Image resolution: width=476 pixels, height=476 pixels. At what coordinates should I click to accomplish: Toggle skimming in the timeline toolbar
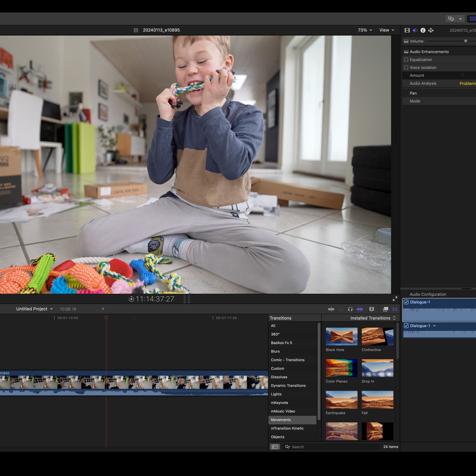click(x=331, y=309)
